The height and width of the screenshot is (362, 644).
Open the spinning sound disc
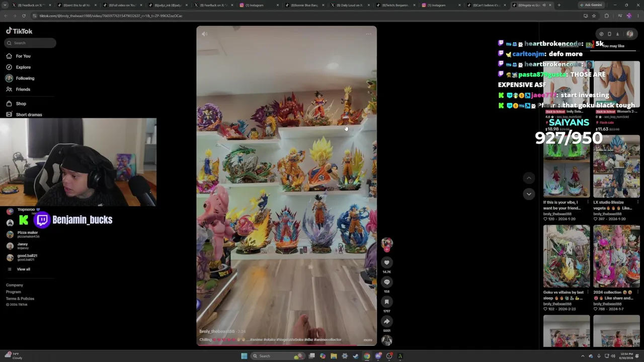386,340
